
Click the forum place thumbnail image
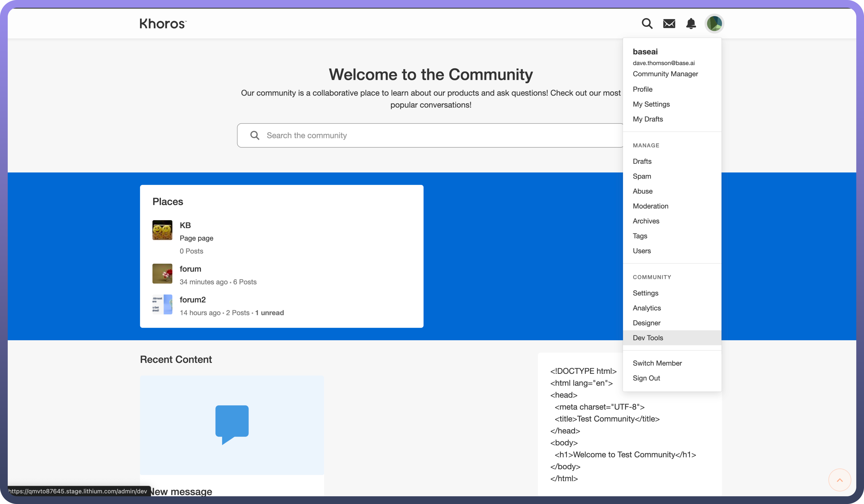point(162,273)
